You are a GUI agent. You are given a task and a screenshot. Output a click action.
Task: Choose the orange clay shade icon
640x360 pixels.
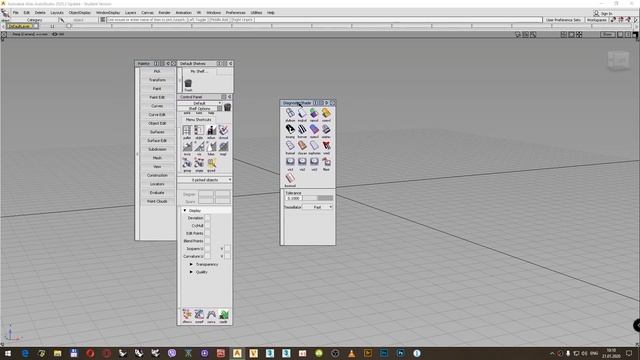coord(302,146)
